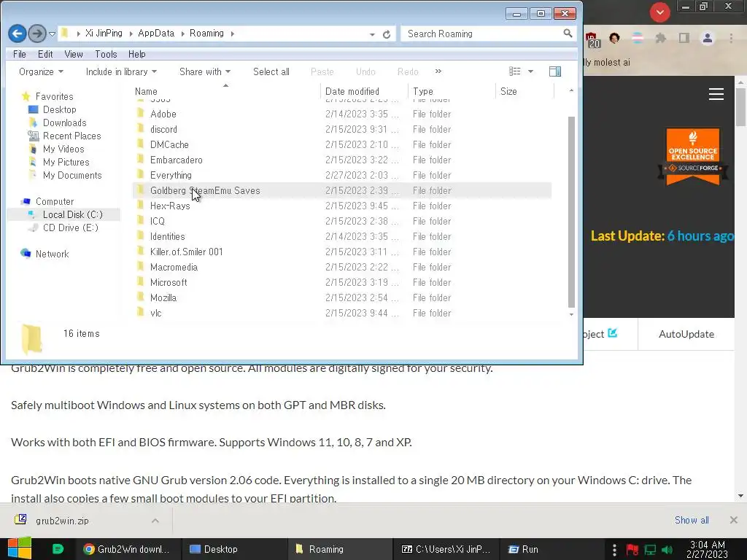
Task: Sort by the Size column header
Action: pos(525,91)
